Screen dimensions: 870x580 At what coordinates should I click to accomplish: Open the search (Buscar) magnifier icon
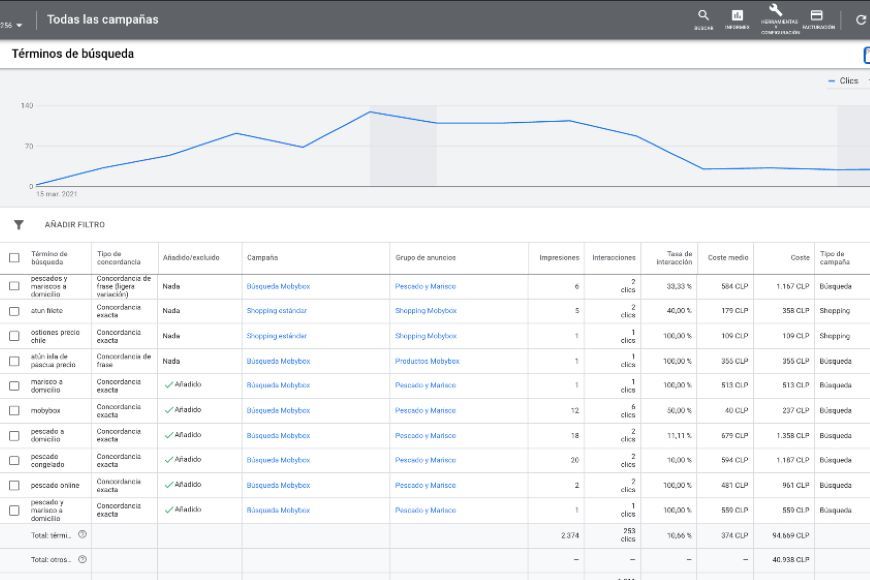point(704,16)
